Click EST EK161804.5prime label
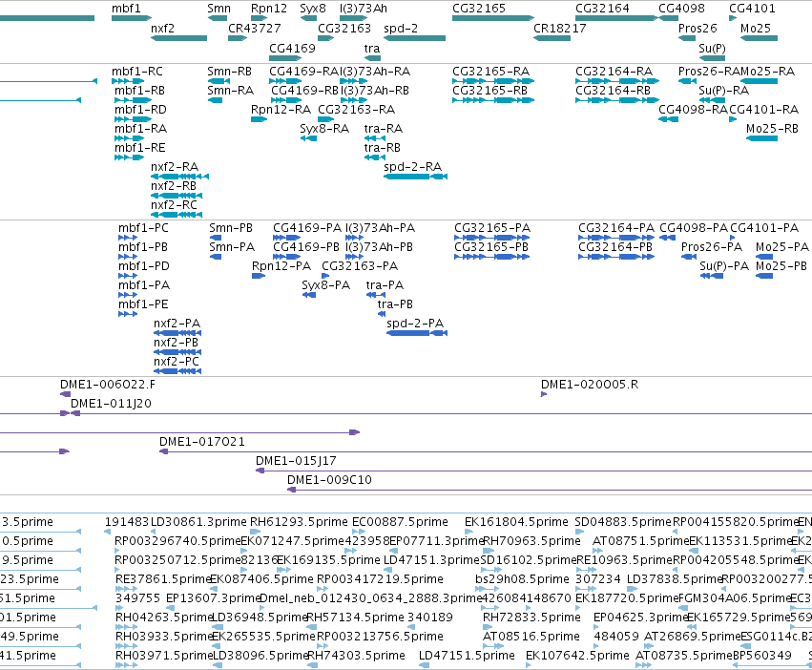The height and width of the screenshot is (670, 812). point(516,522)
